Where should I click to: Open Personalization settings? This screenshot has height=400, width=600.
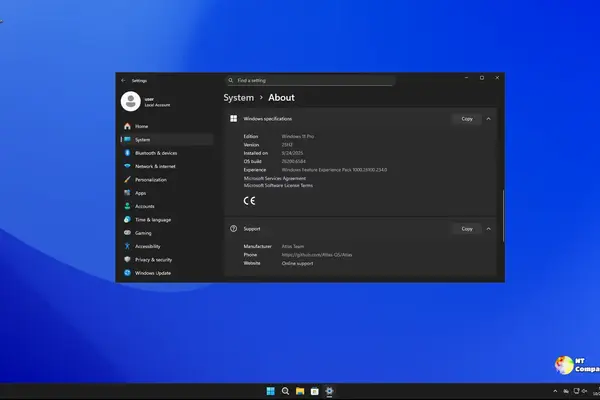pyautogui.click(x=150, y=179)
